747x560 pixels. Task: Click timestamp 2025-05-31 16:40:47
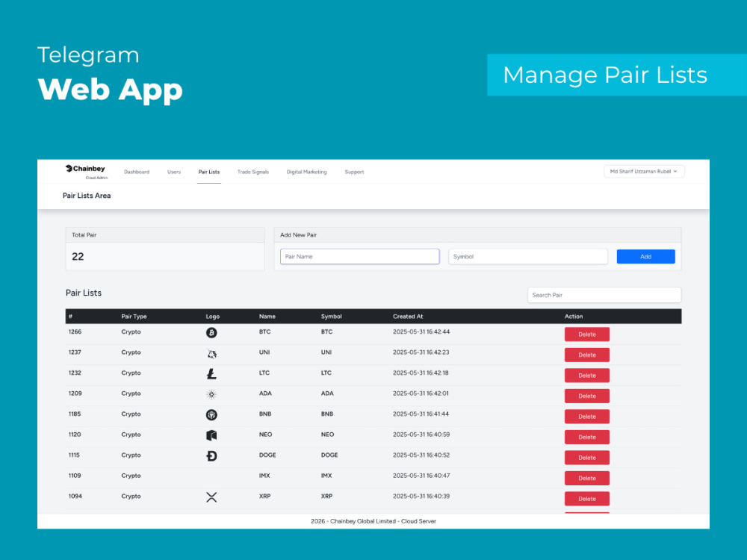point(421,475)
